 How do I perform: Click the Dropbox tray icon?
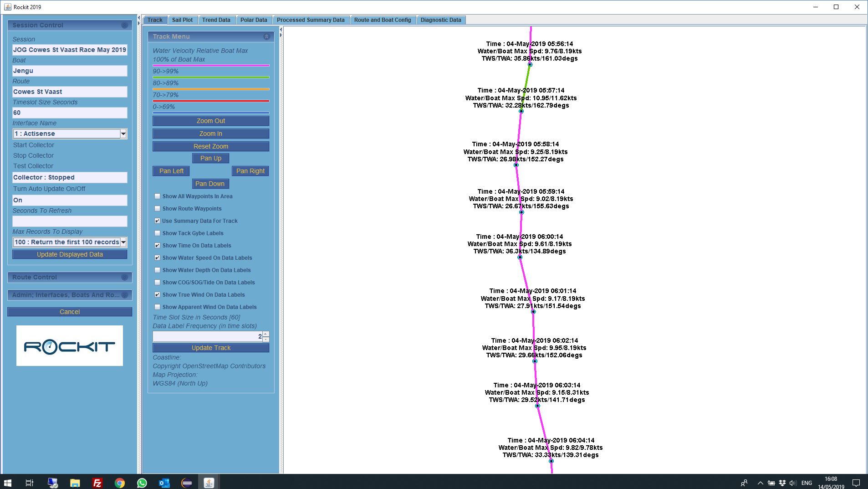pyautogui.click(x=782, y=483)
